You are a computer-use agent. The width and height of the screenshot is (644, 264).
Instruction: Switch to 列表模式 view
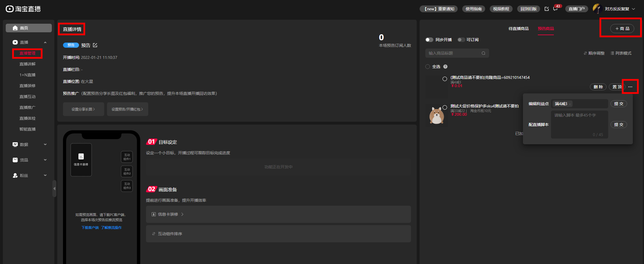[621, 53]
